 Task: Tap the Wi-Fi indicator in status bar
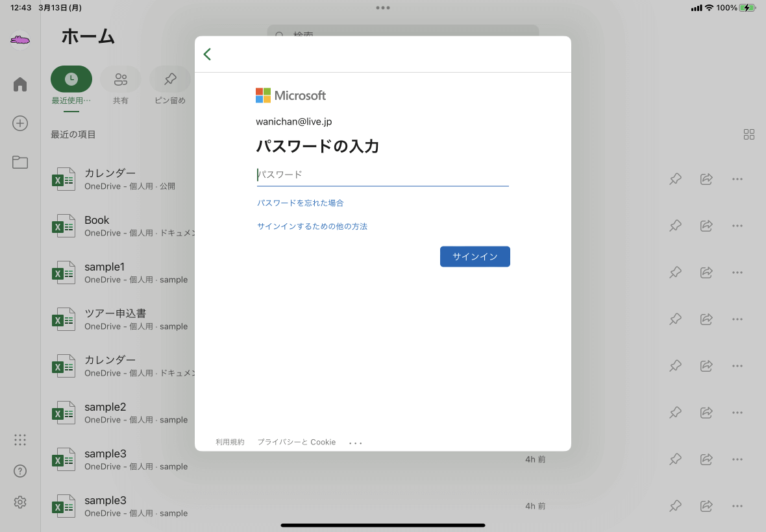pyautogui.click(x=709, y=8)
